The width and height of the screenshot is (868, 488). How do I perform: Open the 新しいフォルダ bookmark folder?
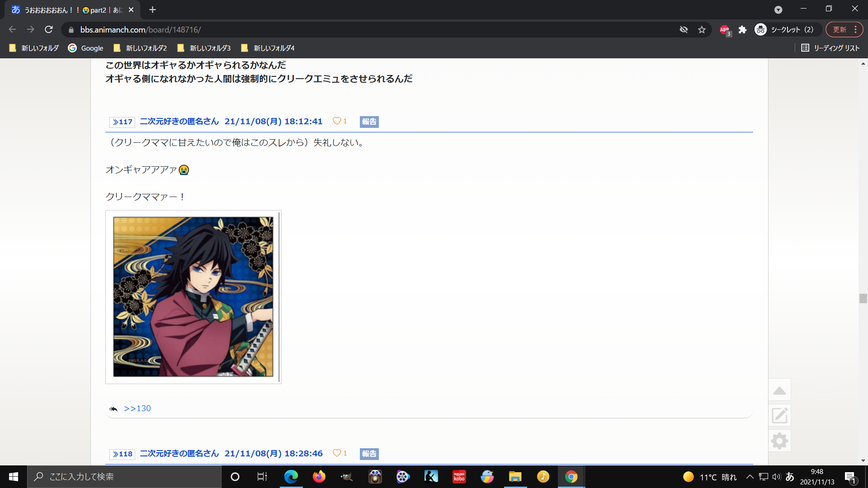pos(34,48)
